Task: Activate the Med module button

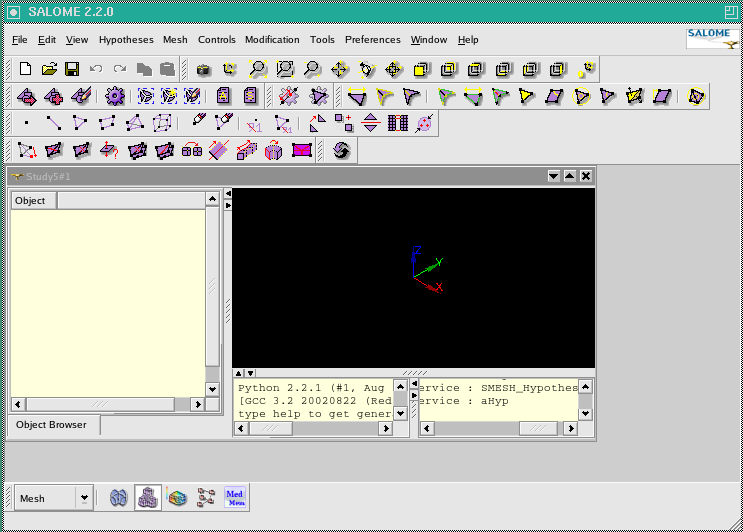Action: [x=235, y=498]
